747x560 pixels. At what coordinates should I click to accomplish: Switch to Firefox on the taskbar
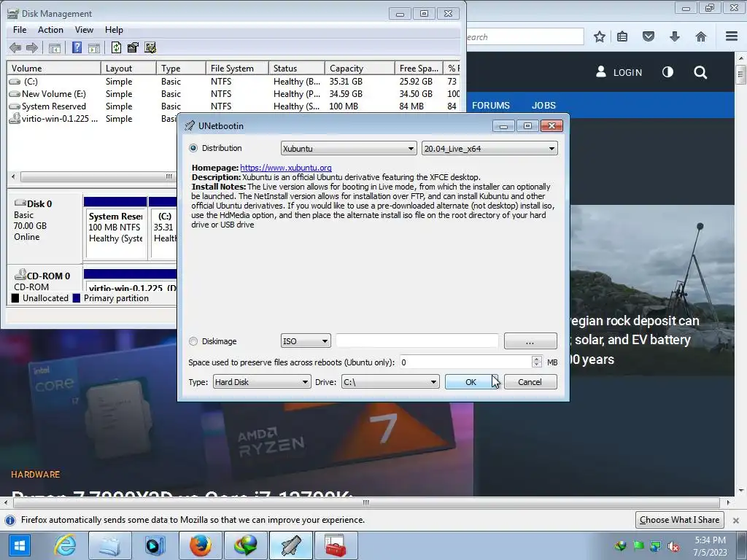click(201, 545)
